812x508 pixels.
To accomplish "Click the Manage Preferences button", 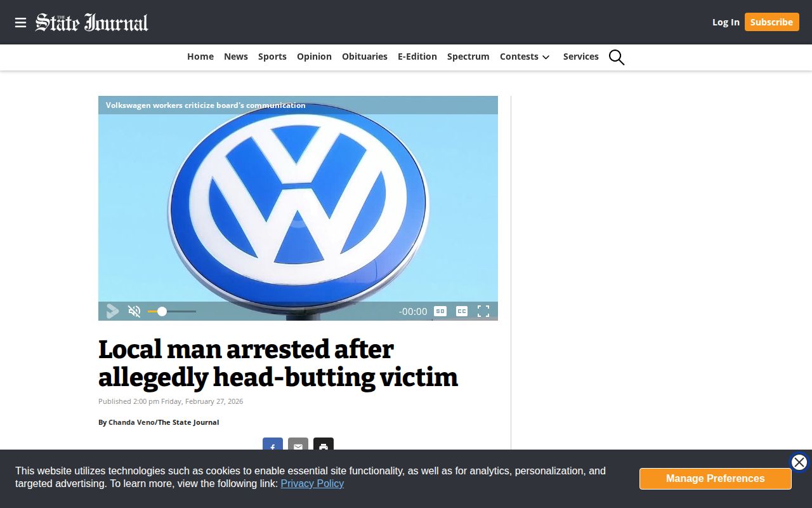I will click(715, 479).
